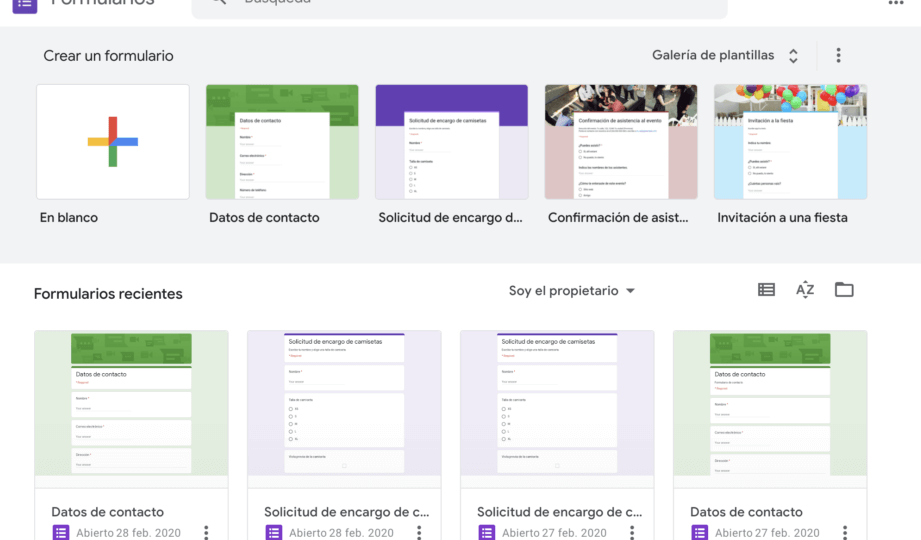The image size is (921, 540).
Task: Open the file picker folder icon
Action: pos(844,290)
